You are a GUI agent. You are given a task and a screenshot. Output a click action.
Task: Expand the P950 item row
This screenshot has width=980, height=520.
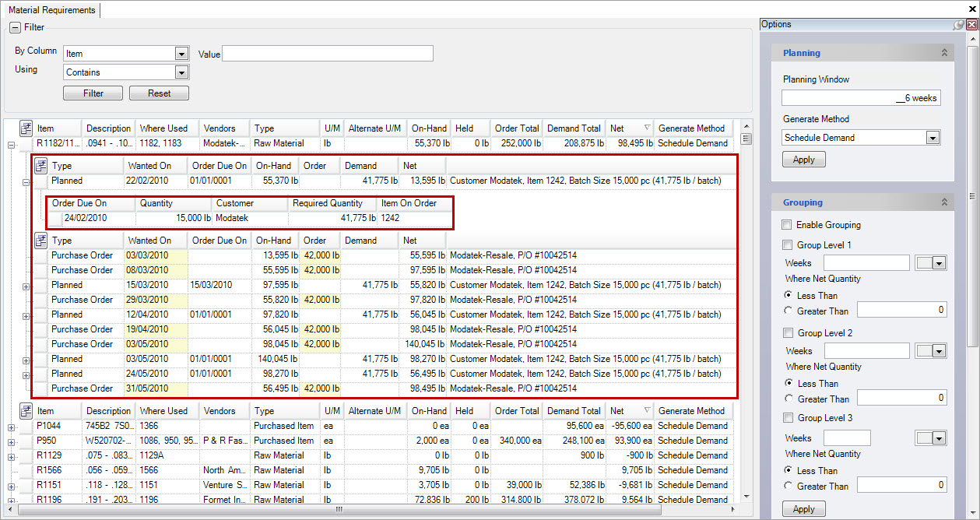(x=11, y=441)
